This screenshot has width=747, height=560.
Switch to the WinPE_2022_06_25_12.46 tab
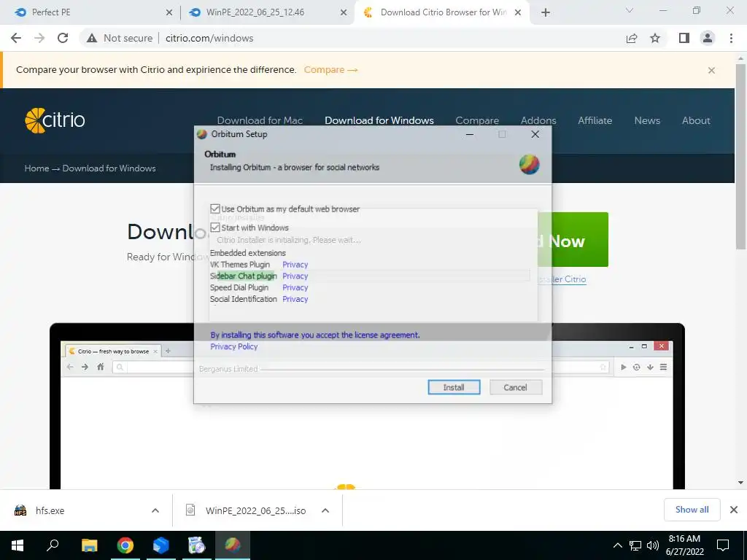(x=268, y=12)
